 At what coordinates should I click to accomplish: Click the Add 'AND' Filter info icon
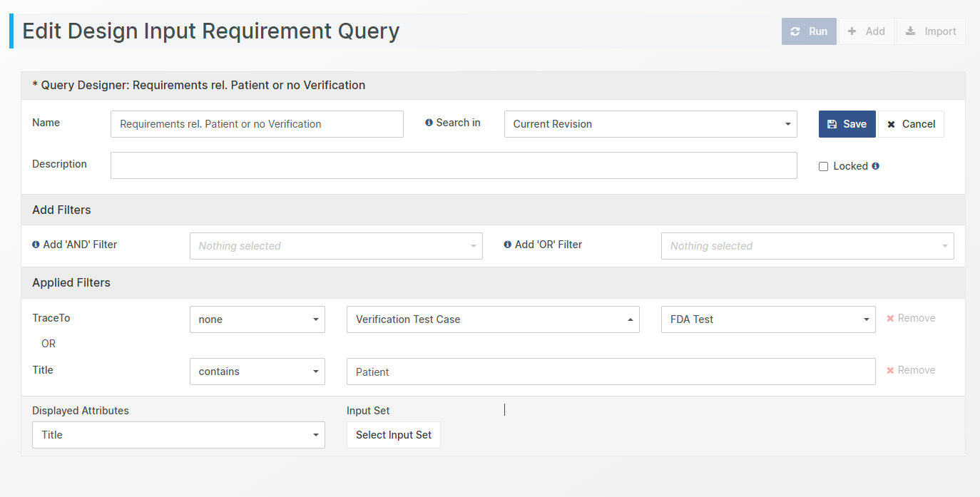(x=36, y=245)
